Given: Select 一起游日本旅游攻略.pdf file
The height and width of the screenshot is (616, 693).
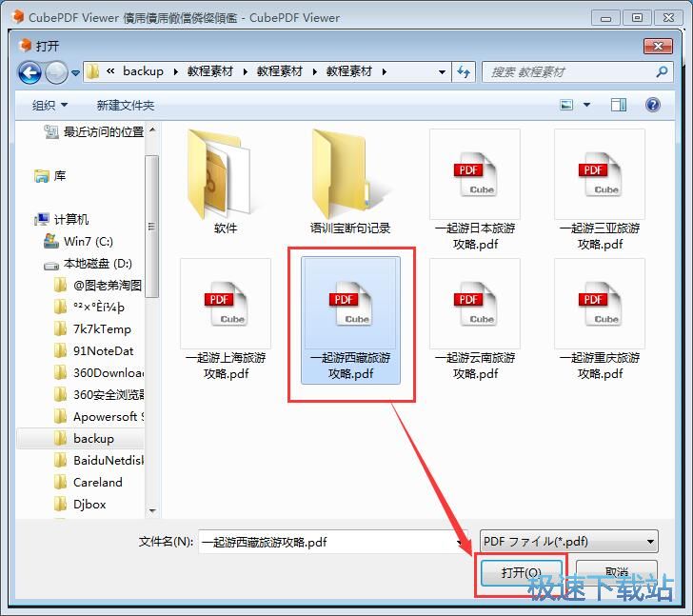Looking at the screenshot, I should 475,190.
